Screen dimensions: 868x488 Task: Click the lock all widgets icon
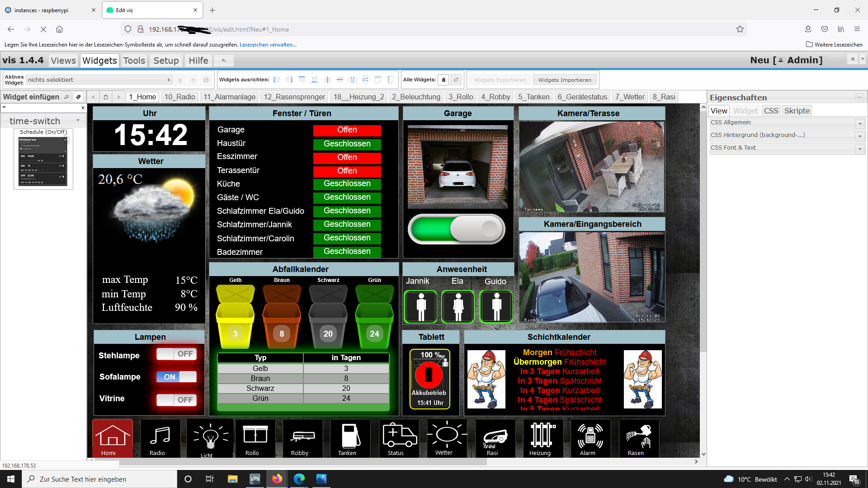[x=443, y=80]
